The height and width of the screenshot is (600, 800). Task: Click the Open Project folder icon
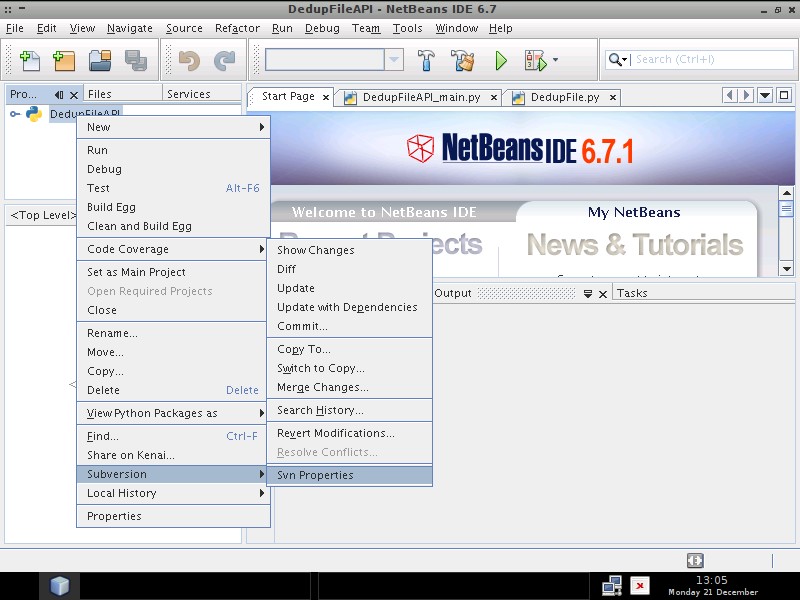(x=100, y=60)
